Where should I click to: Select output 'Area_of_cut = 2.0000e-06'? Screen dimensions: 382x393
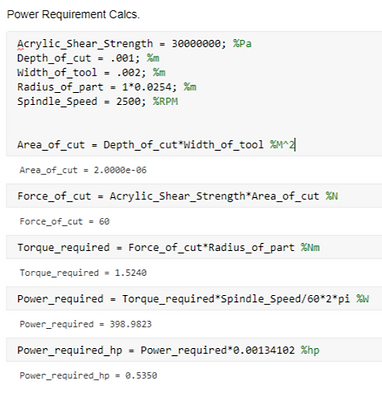pyautogui.click(x=83, y=170)
